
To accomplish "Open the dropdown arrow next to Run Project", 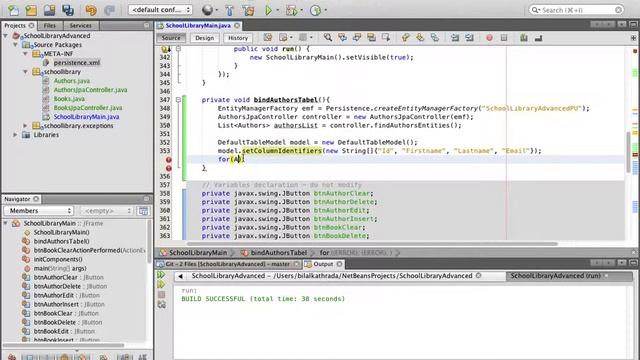I will click(x=278, y=10).
